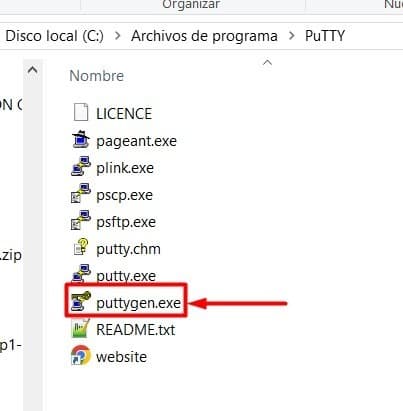Image resolution: width=403 pixels, height=411 pixels.
Task: Click the Organizar ribbon group label
Action: point(191,5)
